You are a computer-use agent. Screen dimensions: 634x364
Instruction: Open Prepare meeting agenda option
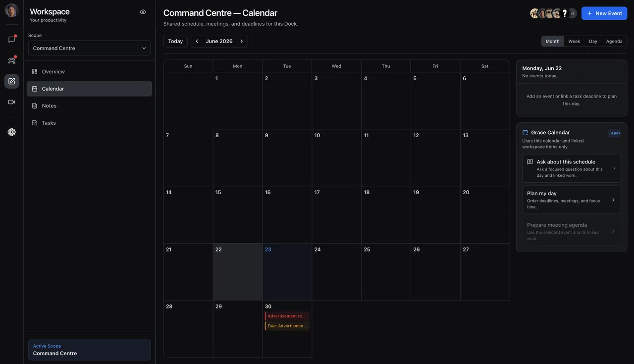[572, 231]
